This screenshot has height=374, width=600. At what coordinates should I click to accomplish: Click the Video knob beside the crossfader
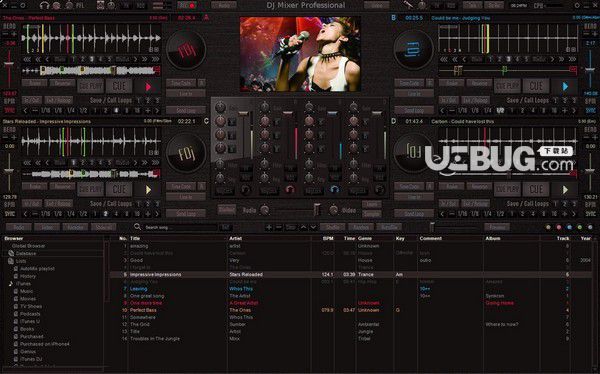[334, 210]
